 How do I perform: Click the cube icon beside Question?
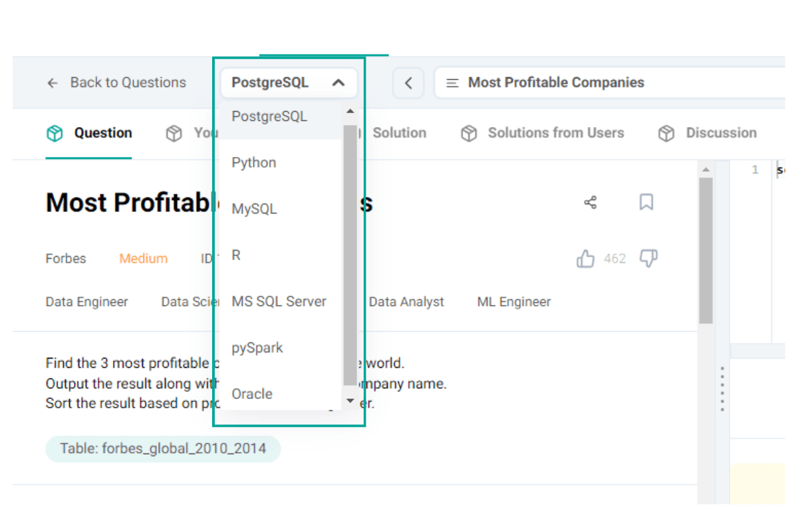pyautogui.click(x=54, y=133)
